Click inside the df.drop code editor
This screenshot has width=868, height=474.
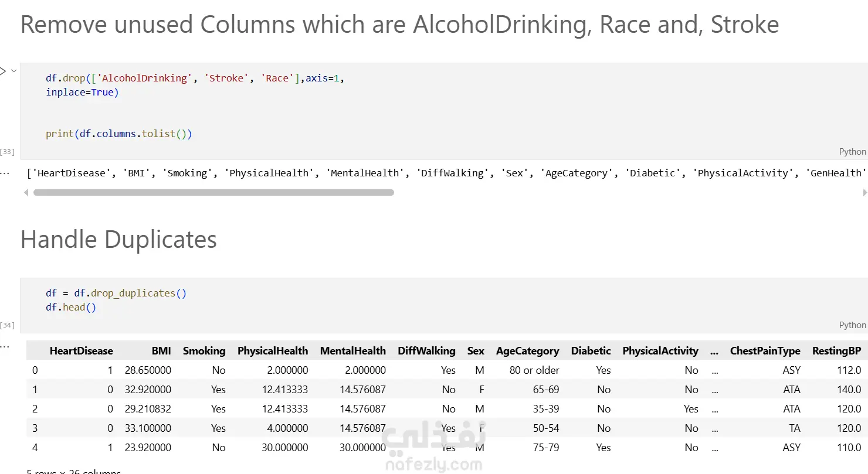[352, 105]
